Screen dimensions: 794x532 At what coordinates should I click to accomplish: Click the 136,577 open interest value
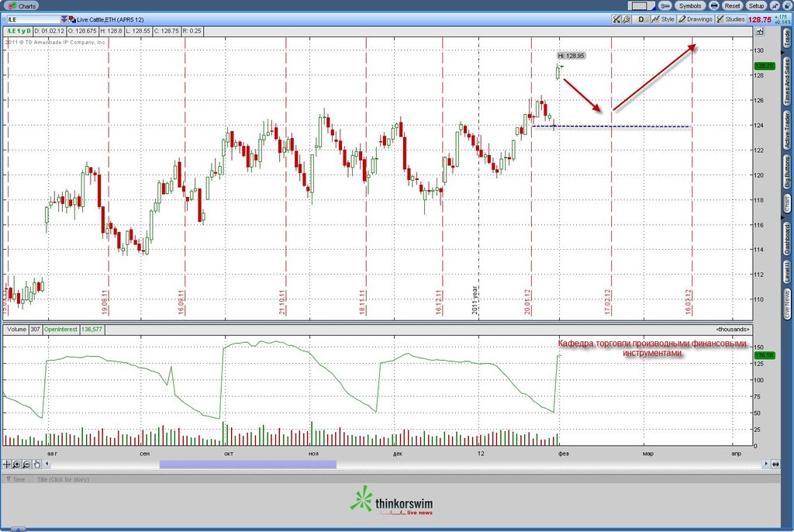coord(91,330)
